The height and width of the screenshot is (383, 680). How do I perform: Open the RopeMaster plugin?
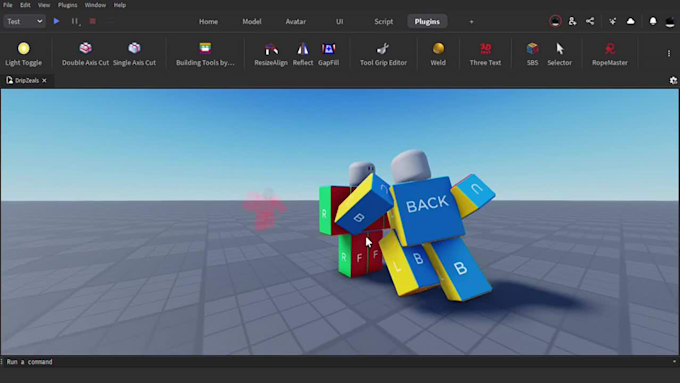(610, 49)
